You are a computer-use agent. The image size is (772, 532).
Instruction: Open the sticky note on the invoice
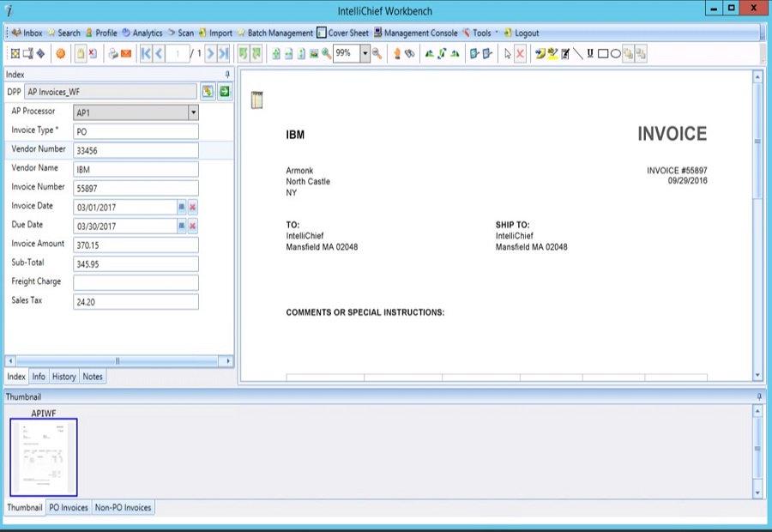[257, 100]
